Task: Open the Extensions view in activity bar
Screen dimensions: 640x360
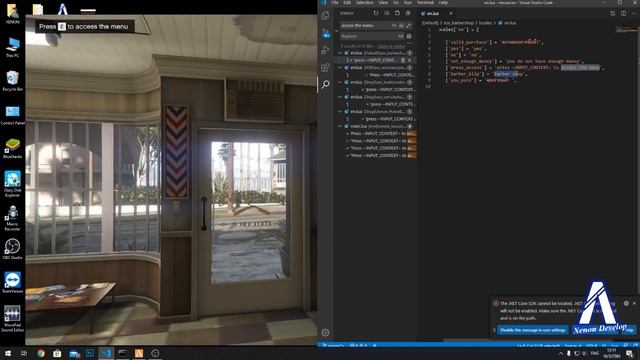Action: pos(325,67)
